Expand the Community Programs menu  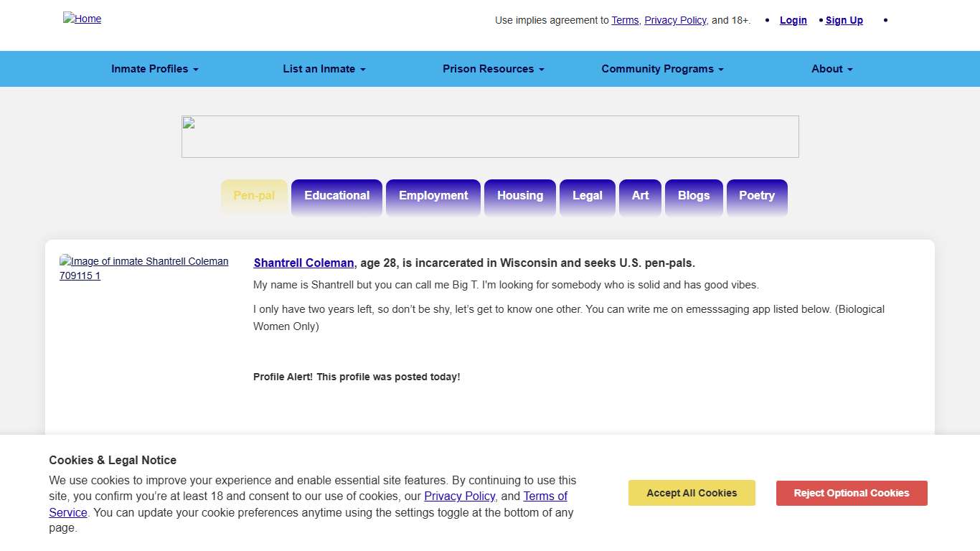coord(662,69)
